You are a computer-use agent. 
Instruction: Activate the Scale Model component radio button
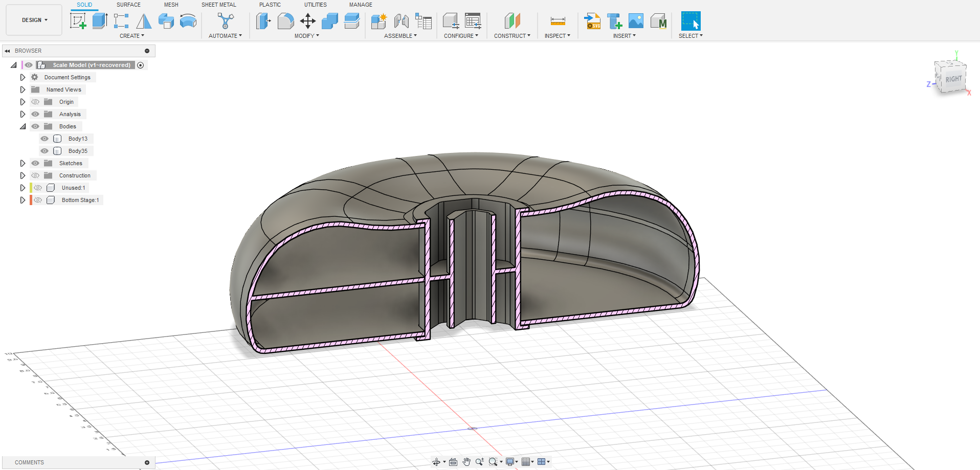[x=141, y=65]
